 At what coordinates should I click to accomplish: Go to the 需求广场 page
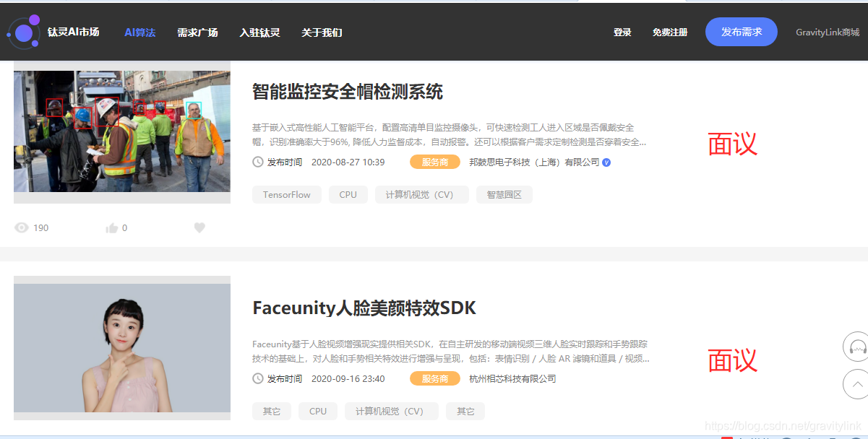[x=197, y=32]
